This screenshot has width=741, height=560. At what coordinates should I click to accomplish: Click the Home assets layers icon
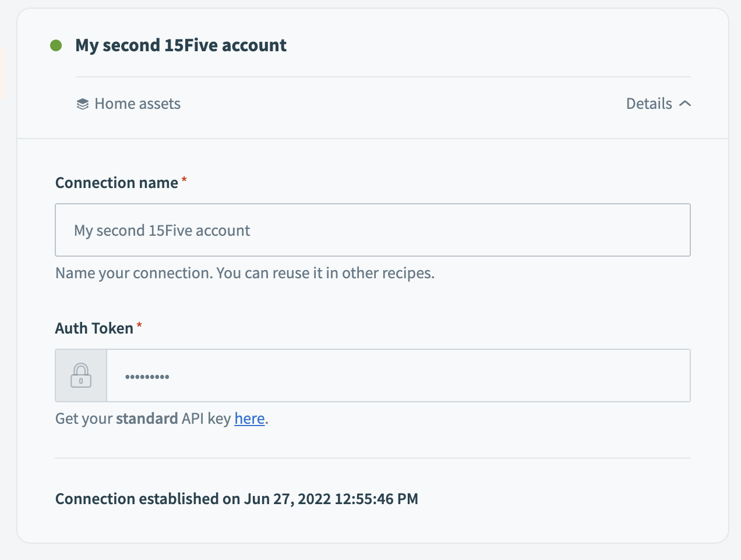click(x=83, y=104)
